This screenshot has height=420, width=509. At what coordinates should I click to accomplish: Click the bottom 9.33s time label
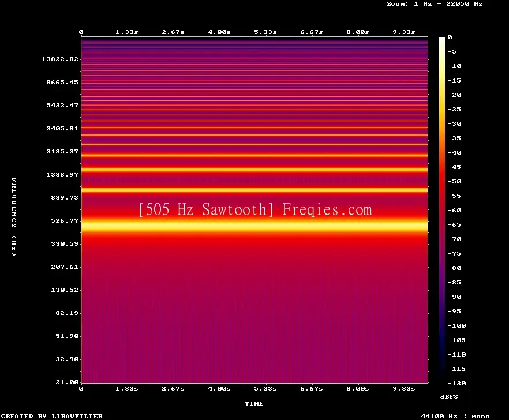404,388
